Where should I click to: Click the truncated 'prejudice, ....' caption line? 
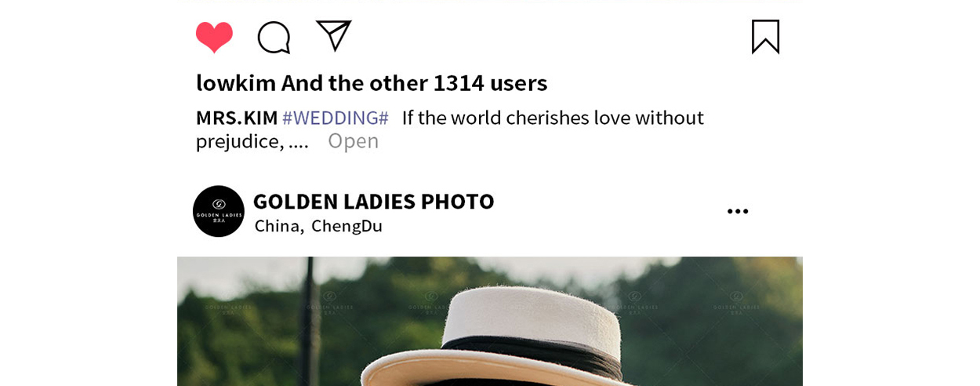click(252, 141)
